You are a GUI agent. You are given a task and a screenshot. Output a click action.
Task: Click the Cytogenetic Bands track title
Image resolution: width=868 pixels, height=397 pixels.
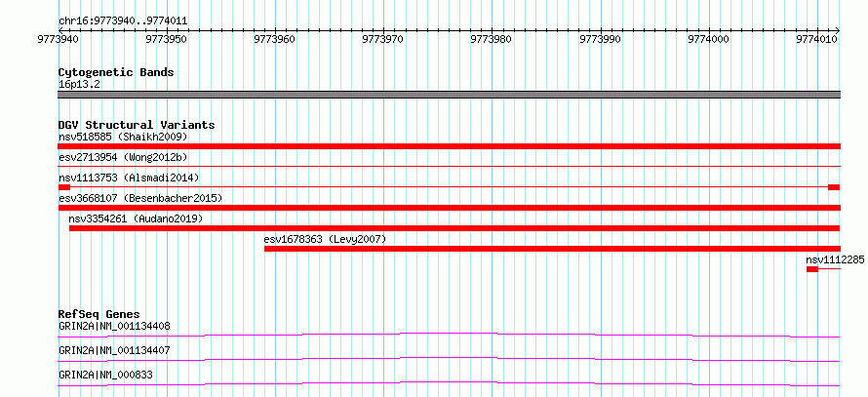116,72
